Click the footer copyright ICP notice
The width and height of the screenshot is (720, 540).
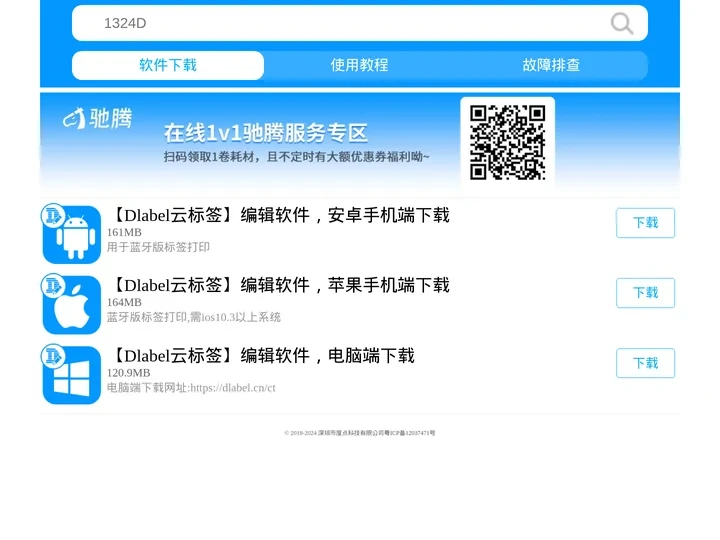360,433
